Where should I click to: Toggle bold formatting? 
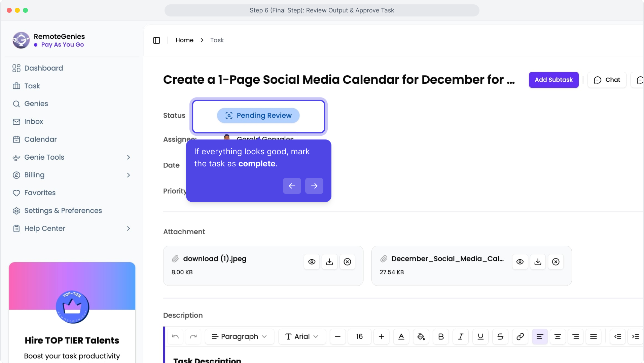pyautogui.click(x=441, y=336)
